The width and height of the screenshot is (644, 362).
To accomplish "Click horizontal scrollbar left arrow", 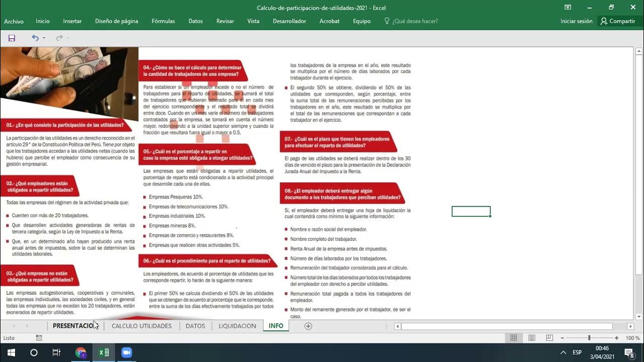I will tap(397, 326).
